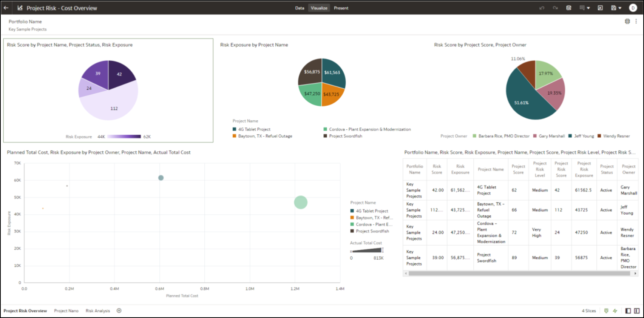Add a new canvas with plus icon

click(x=119, y=311)
